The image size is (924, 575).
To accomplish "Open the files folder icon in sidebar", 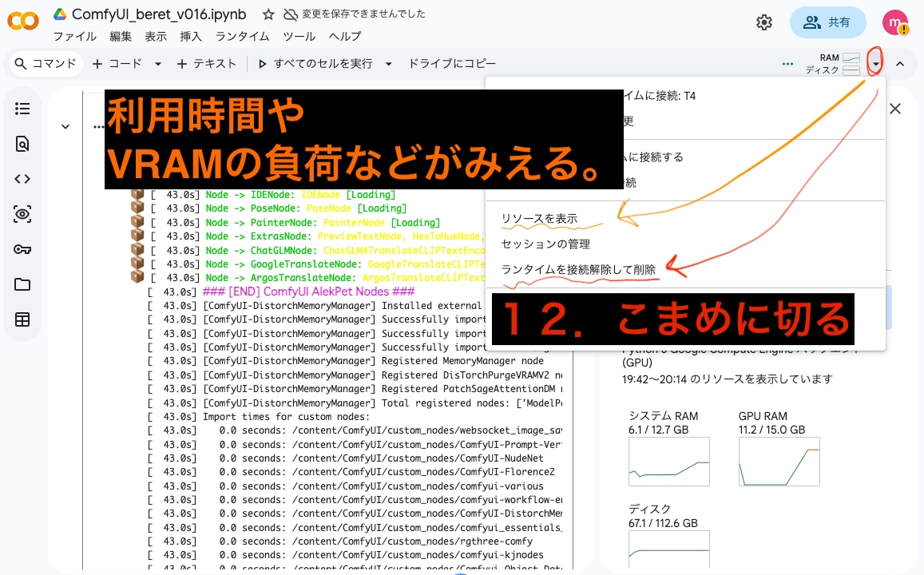I will click(x=22, y=284).
